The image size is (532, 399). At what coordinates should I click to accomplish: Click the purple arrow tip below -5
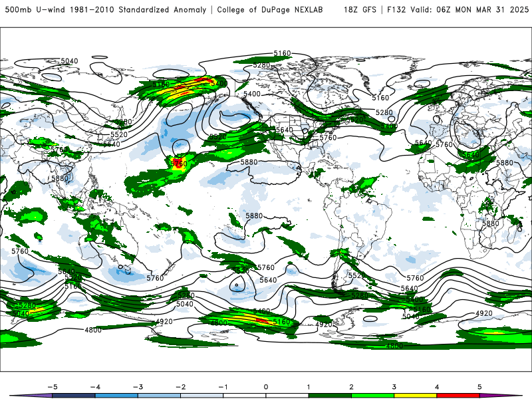[x=32, y=396]
